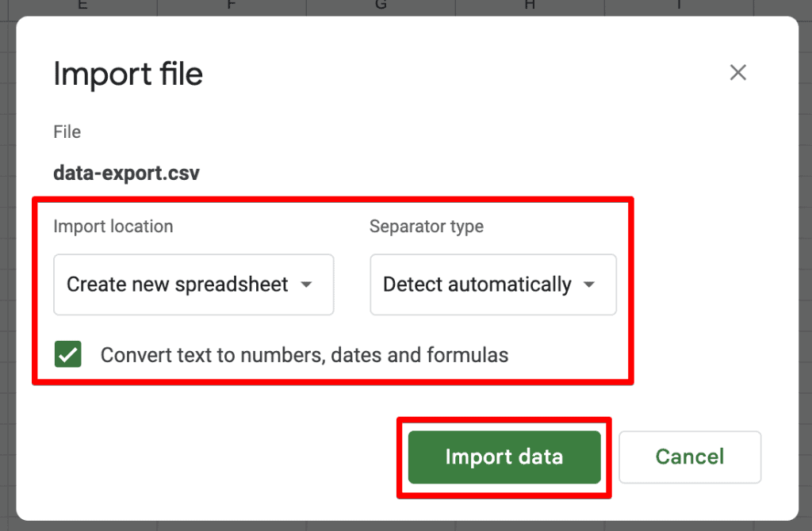Select column header E
812x531 pixels.
tap(82, 6)
